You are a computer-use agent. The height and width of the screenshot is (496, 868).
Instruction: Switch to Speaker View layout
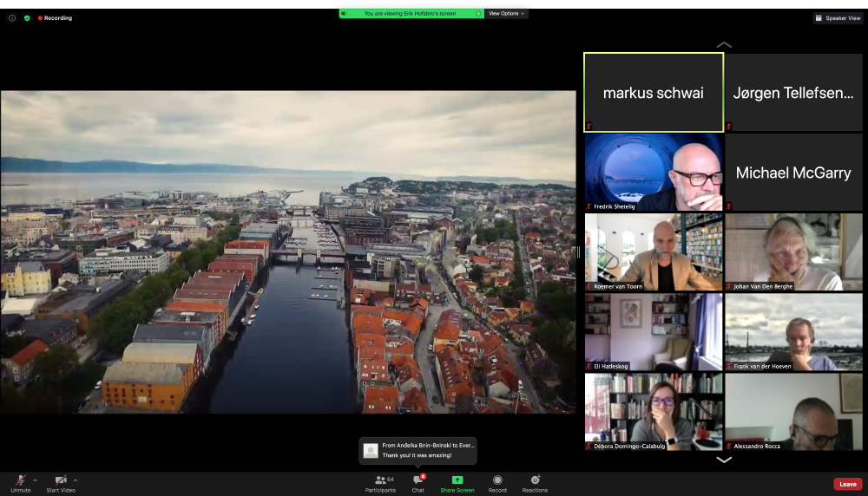(838, 17)
